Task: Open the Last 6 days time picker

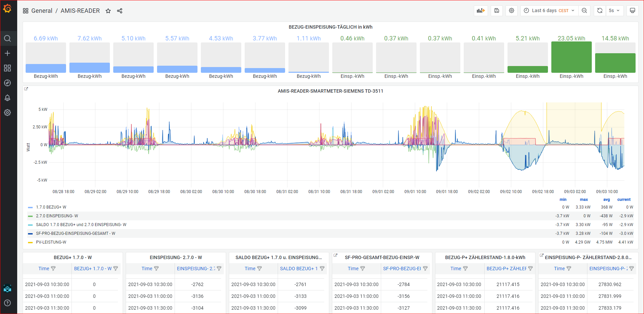Action: 549,11
